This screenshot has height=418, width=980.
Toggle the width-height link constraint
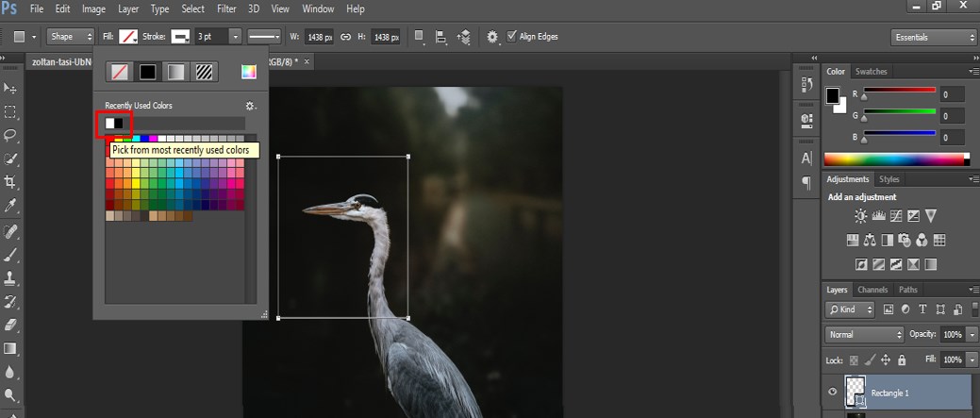[x=346, y=37]
